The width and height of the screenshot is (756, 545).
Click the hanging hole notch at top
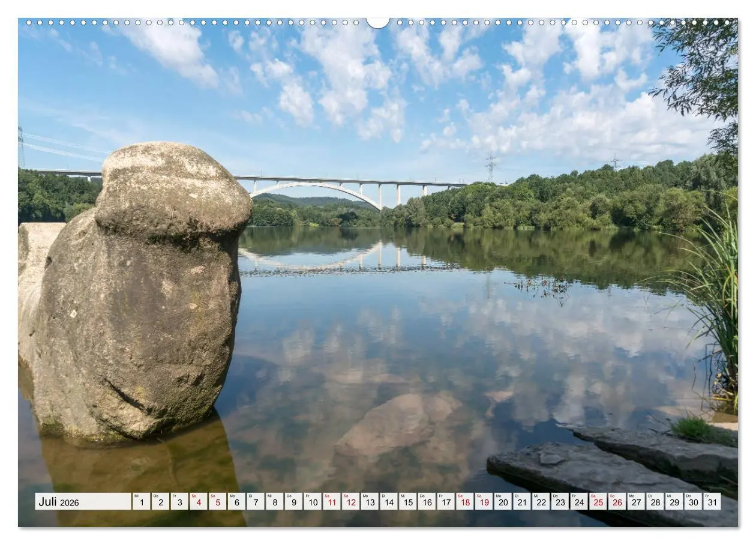point(377,22)
